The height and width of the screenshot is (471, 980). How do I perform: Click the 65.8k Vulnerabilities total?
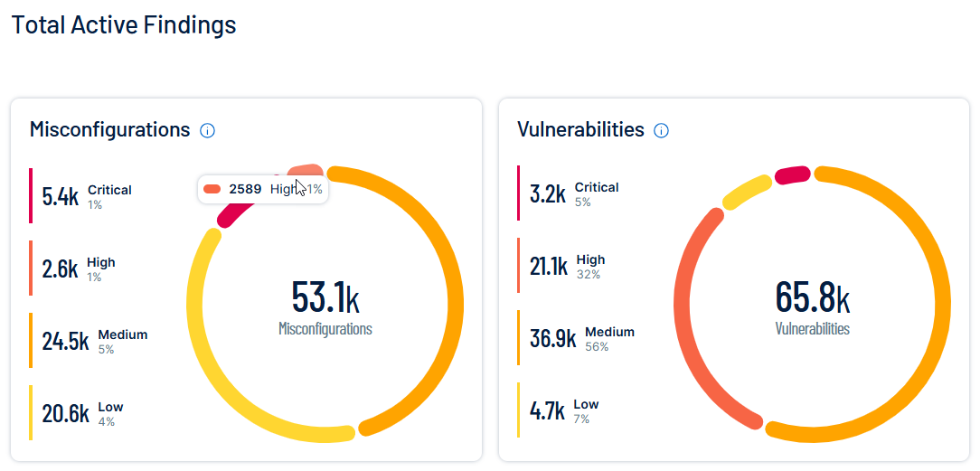pos(812,297)
